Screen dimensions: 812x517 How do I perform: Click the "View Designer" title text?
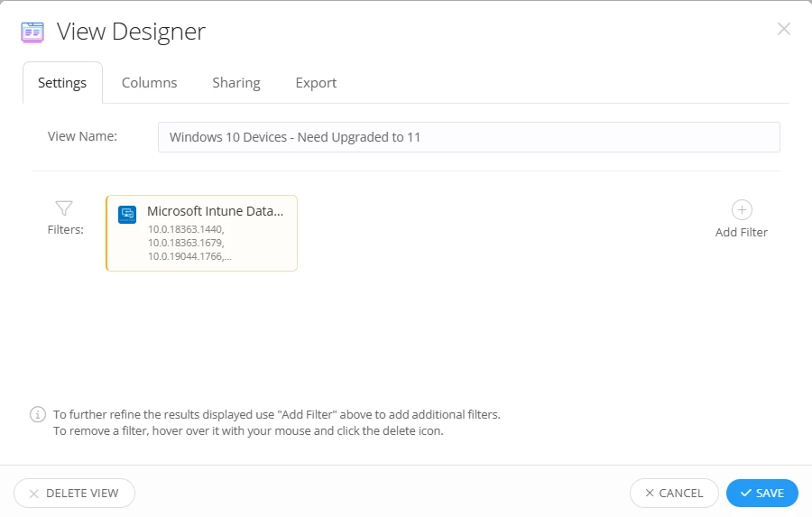(131, 32)
